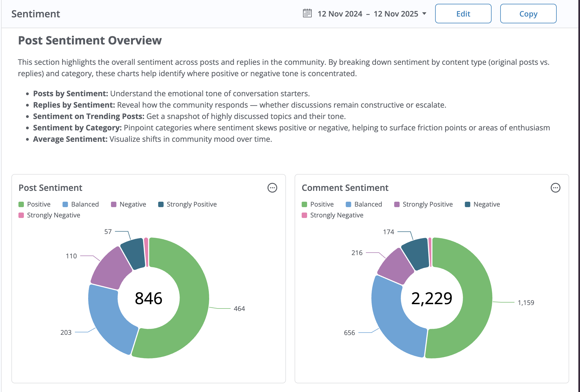Click Strongly Positive legend in Comment Sentiment

point(427,204)
